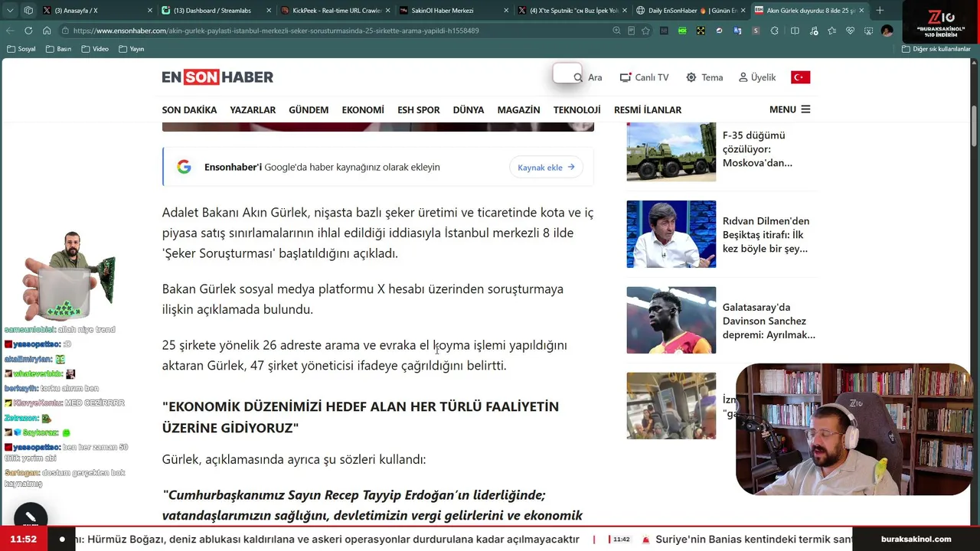Open the Üyelik membership menu
Image resolution: width=980 pixels, height=551 pixels.
tap(757, 77)
